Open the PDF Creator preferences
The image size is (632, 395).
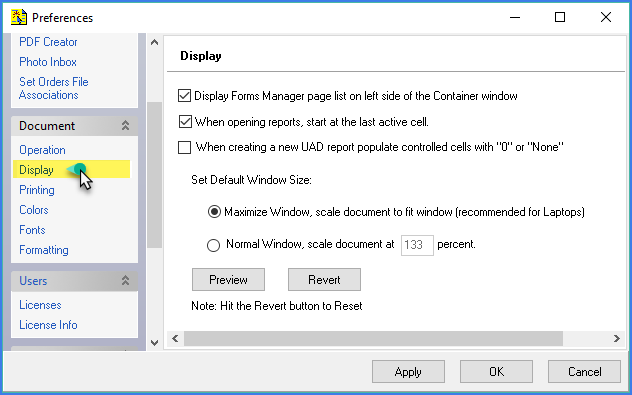coord(48,42)
